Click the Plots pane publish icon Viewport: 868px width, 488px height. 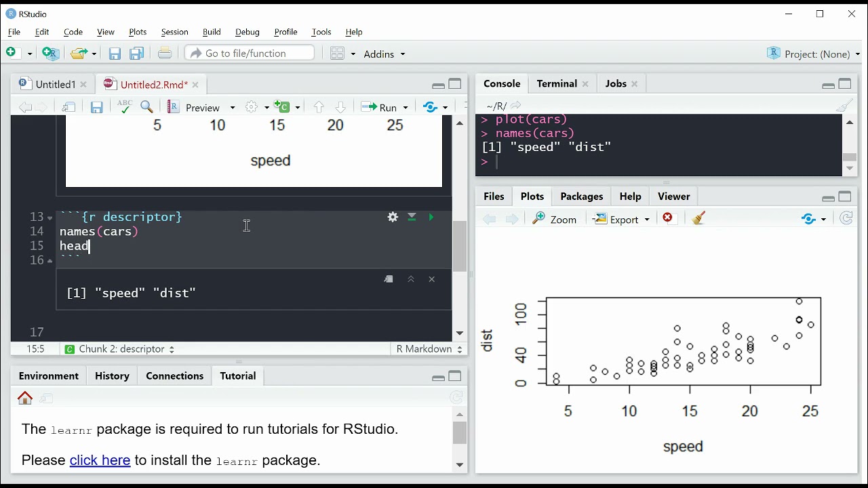click(808, 219)
